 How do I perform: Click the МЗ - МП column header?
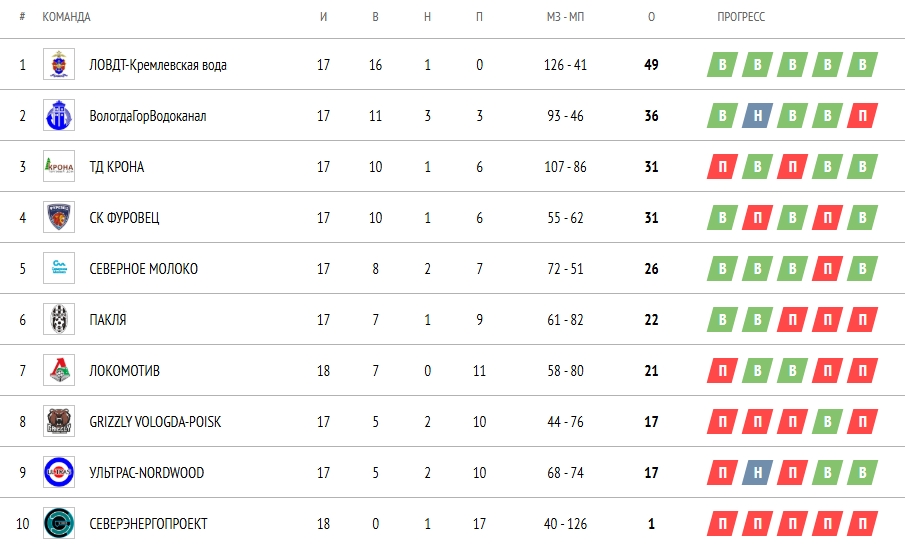click(x=565, y=17)
